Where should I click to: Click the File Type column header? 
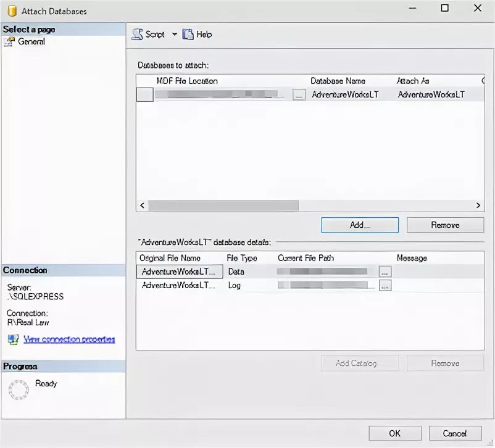coord(242,258)
